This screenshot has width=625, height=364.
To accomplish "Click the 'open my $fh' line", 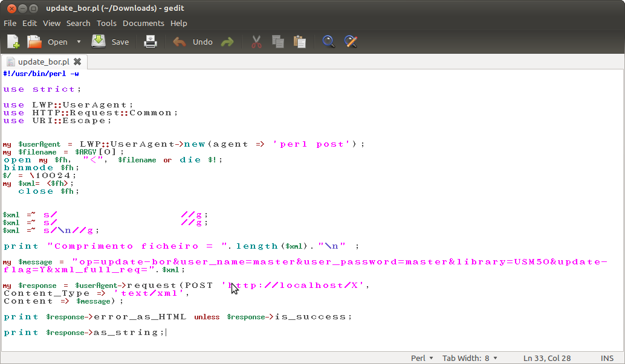I will point(113,160).
